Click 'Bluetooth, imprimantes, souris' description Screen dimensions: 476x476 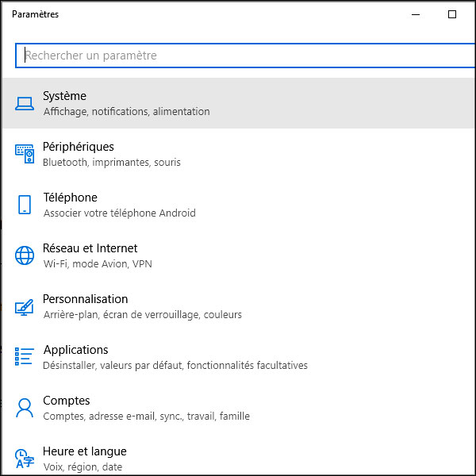112,163
